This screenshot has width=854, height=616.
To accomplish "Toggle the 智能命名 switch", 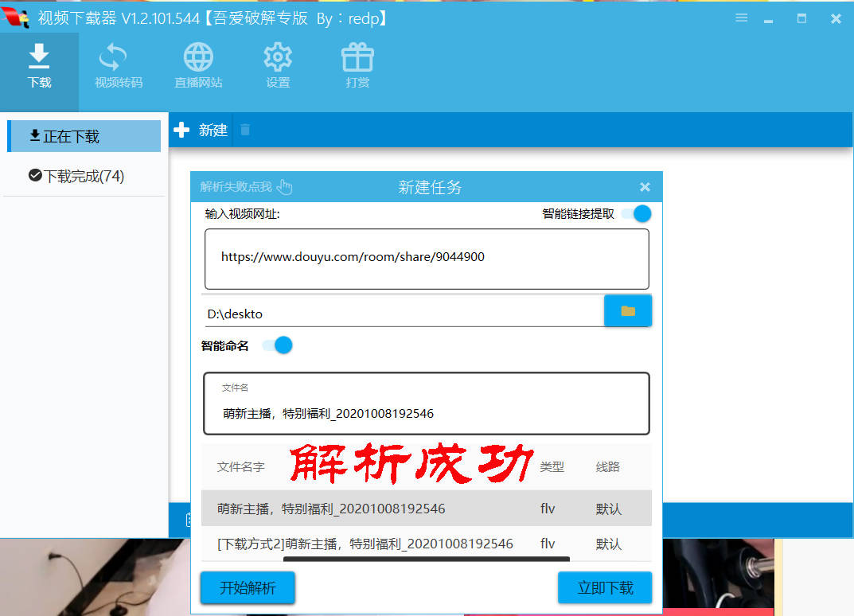I will click(x=277, y=345).
